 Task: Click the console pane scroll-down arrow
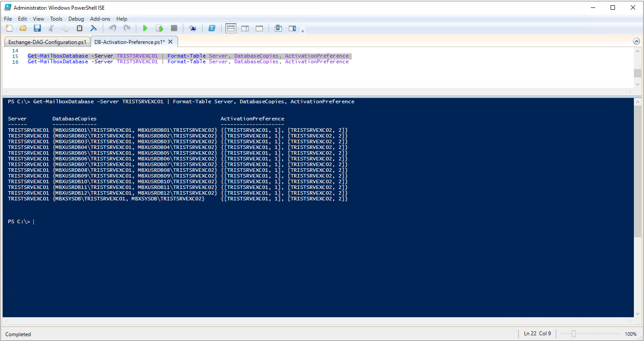(637, 313)
